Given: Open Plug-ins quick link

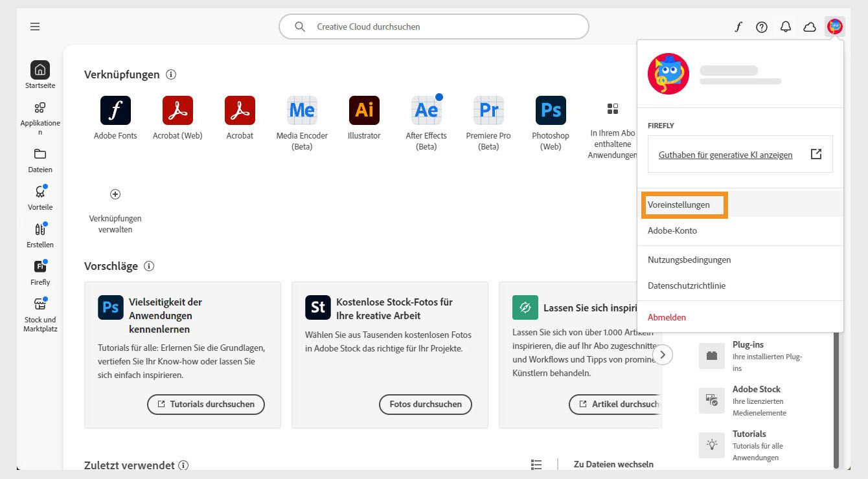Looking at the screenshot, I should 751,356.
